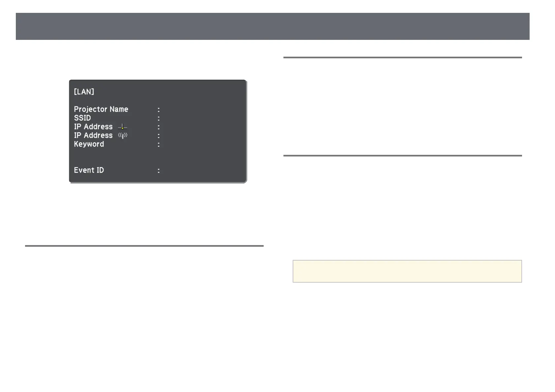
Task: Select the [LAN] heading text
Action: tap(84, 92)
